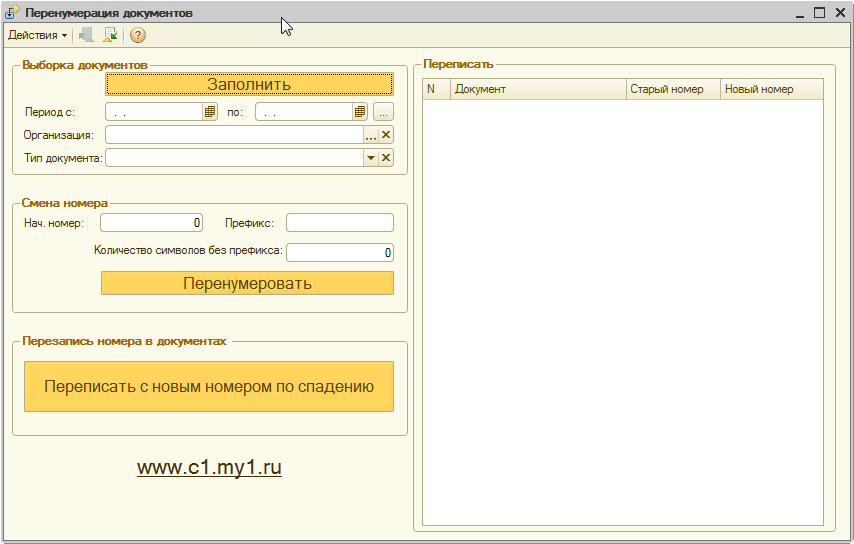Viewport: 854px width, 544px height.
Task: Open period selection ellipsis button
Action: click(383, 112)
